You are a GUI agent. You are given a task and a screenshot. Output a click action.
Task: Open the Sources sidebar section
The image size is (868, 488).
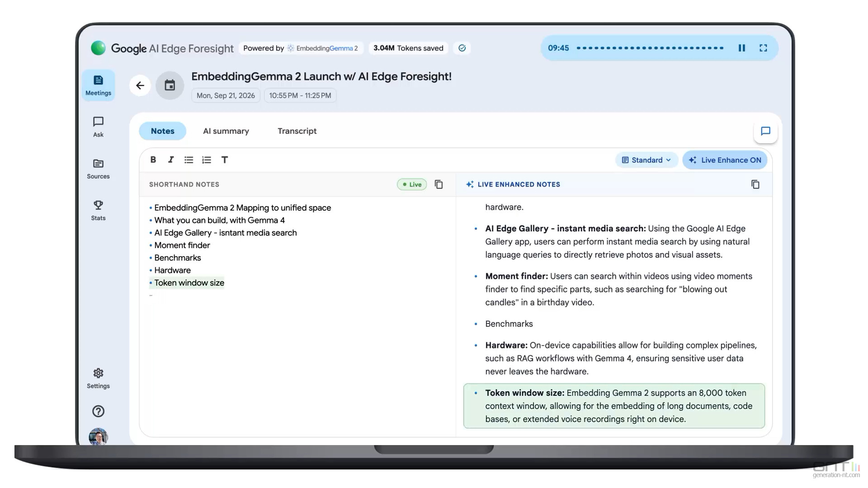98,169
